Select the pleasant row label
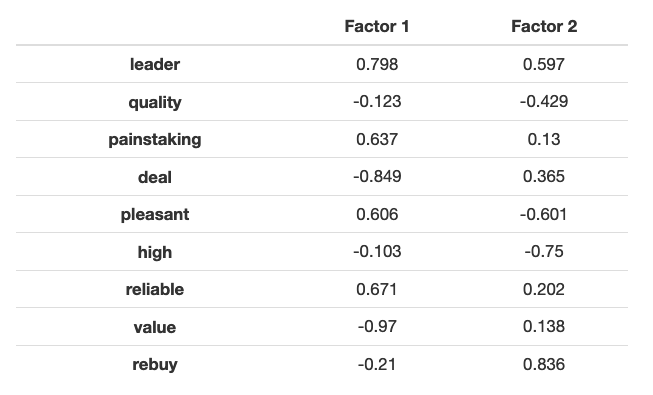Viewport: 653px width, 395px height. tap(155, 215)
